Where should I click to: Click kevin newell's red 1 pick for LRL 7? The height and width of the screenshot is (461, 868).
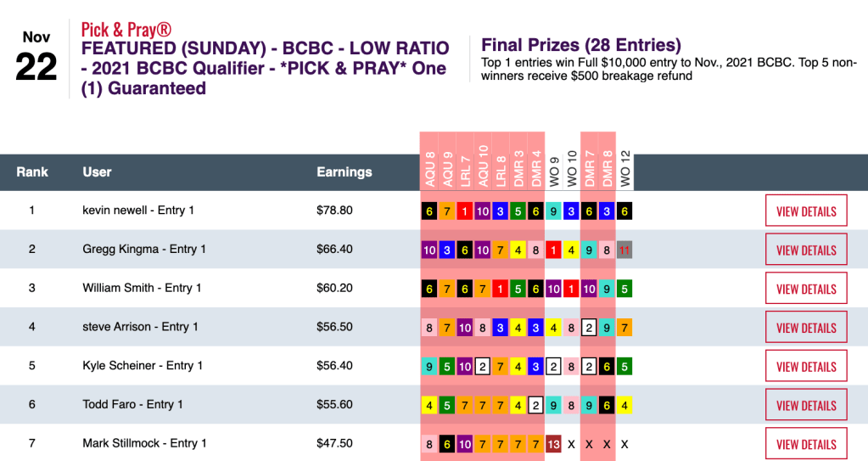pyautogui.click(x=465, y=211)
